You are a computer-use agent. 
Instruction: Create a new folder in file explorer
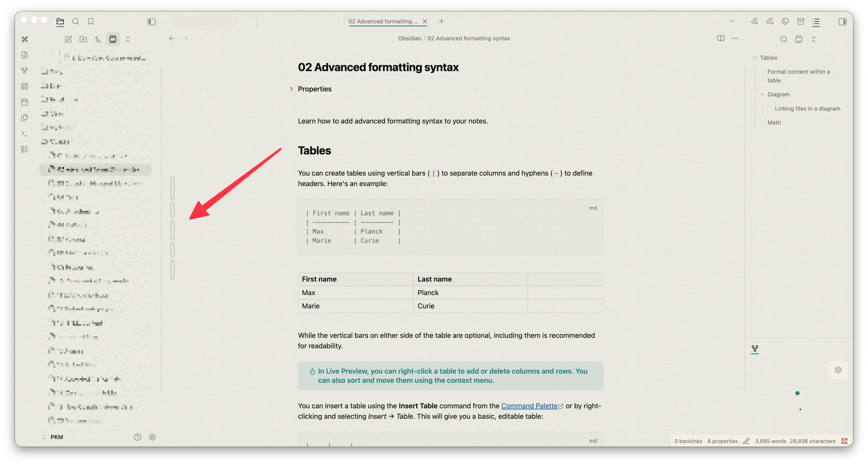click(83, 39)
